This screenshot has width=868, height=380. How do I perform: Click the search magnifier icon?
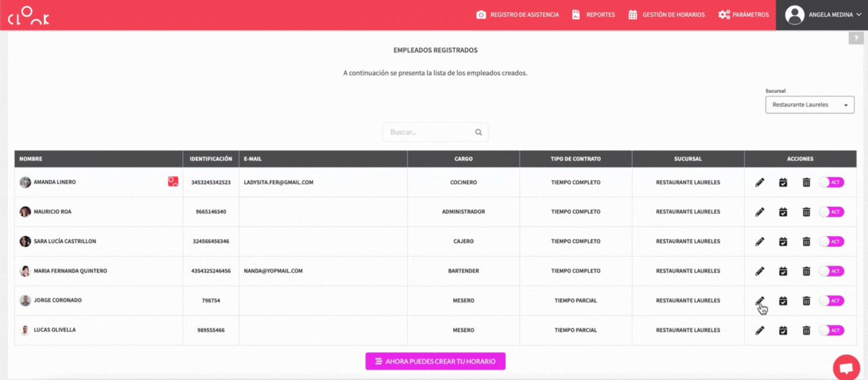[x=478, y=132]
